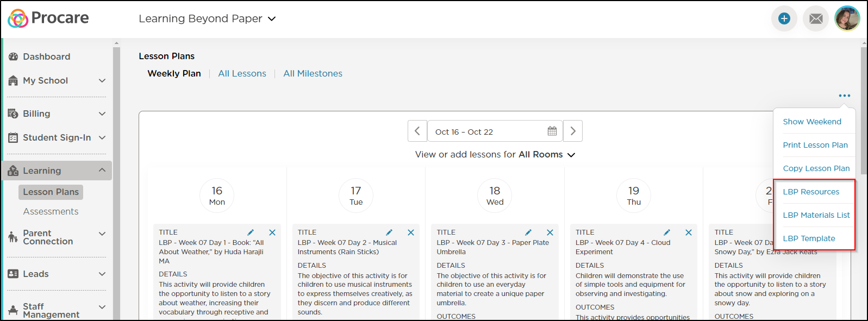Screen dimensions: 868x321
Task: Open the Learning Beyond Paper school dropdown
Action: point(207,18)
